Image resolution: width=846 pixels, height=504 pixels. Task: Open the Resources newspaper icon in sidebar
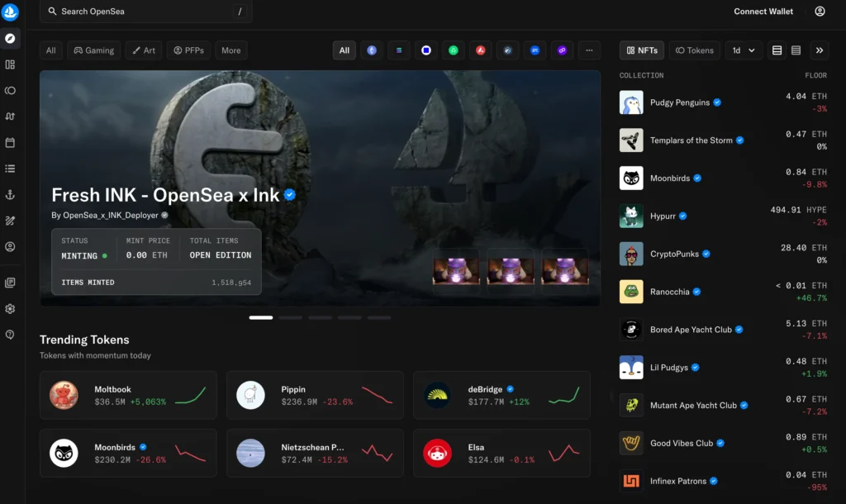click(10, 283)
